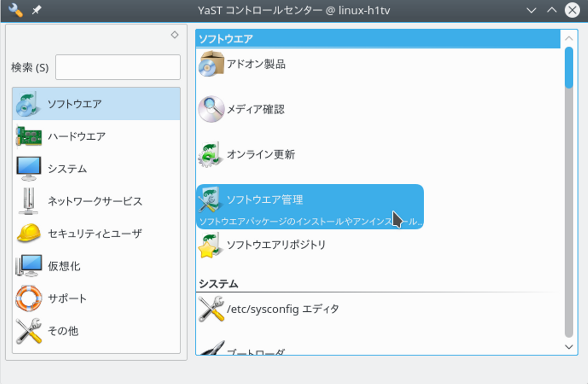The width and height of the screenshot is (588, 384).
Task: Click the scroll up arrow
Action: (x=569, y=38)
